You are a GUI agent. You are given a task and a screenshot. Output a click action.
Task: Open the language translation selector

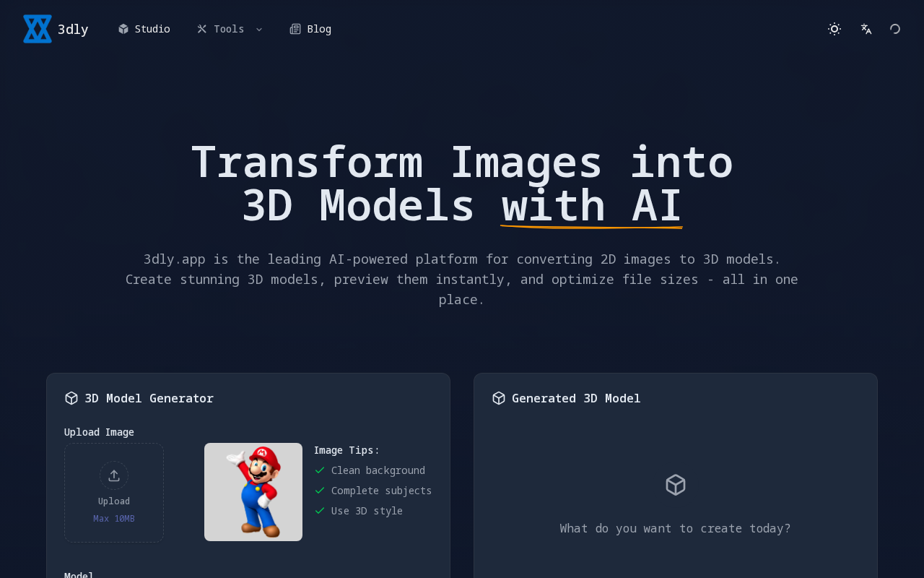pyautogui.click(x=866, y=29)
